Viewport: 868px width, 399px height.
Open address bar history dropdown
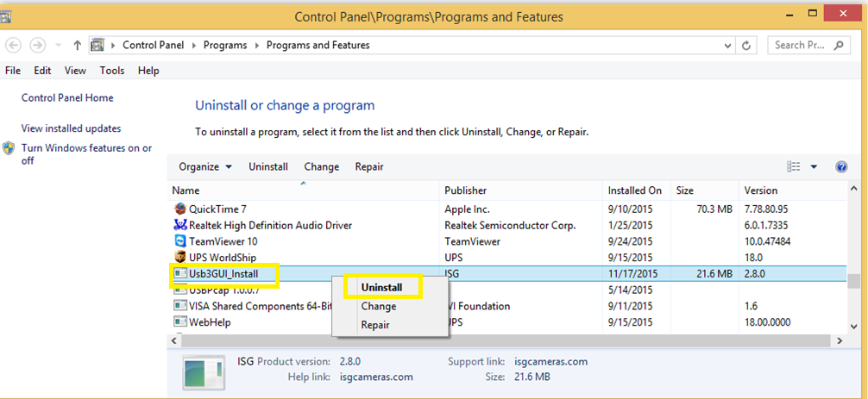727,46
